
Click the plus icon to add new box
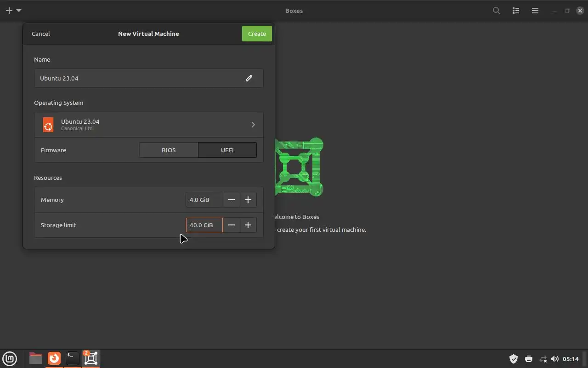pos(9,11)
